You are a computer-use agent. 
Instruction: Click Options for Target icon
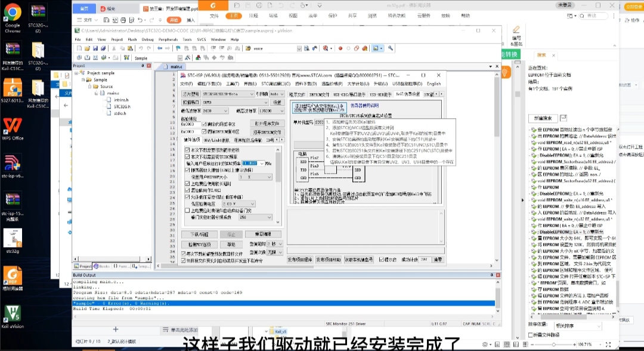[x=188, y=58]
